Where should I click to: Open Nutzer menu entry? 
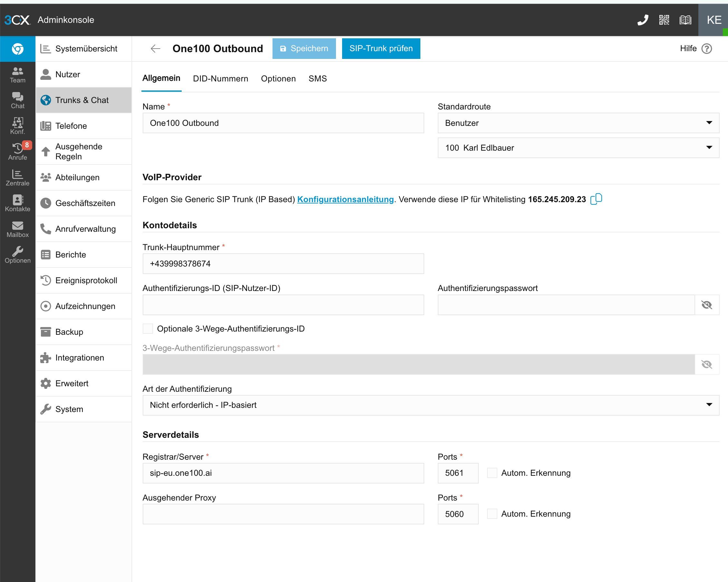coord(83,74)
